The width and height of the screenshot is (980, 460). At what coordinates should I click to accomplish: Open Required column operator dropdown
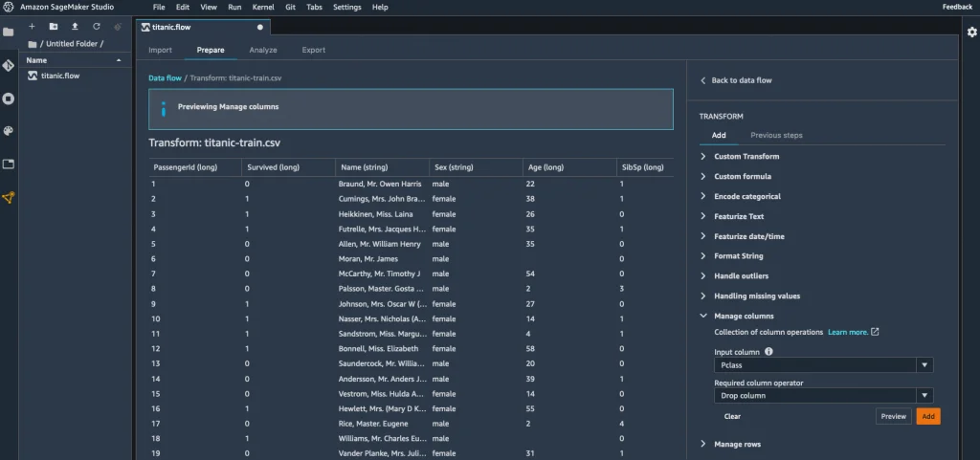point(824,396)
